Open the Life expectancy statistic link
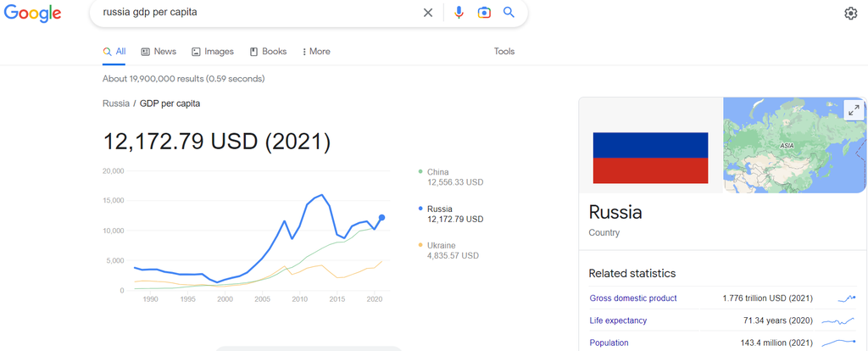 pyautogui.click(x=618, y=320)
